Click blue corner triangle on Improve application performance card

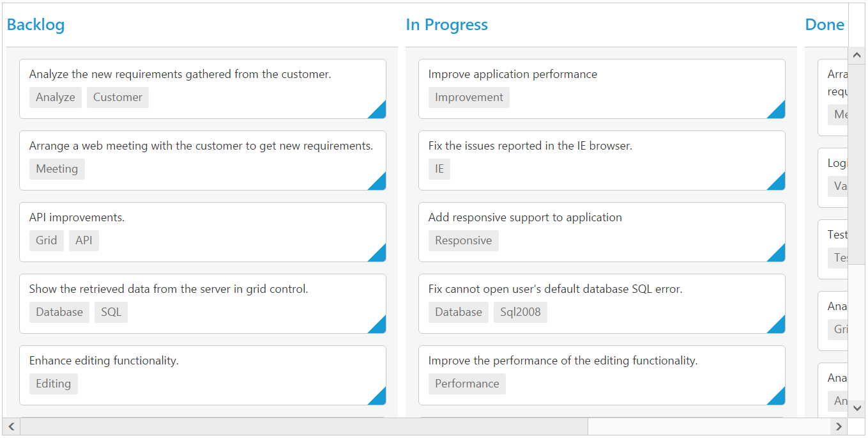coord(779,112)
